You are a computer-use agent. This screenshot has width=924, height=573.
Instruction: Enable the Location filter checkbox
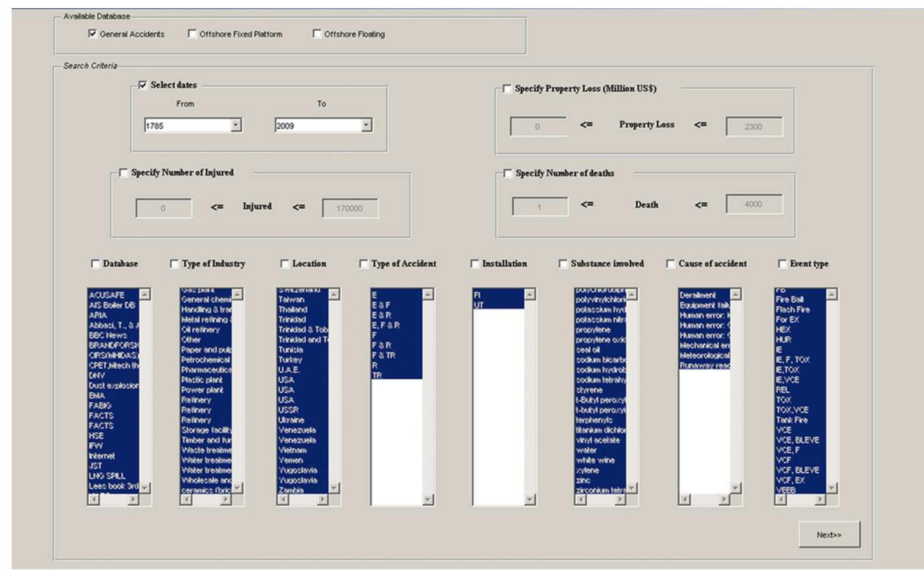[x=284, y=264]
